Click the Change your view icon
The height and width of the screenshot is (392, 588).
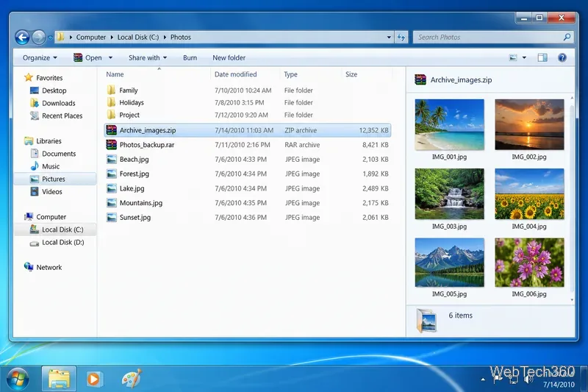[512, 57]
